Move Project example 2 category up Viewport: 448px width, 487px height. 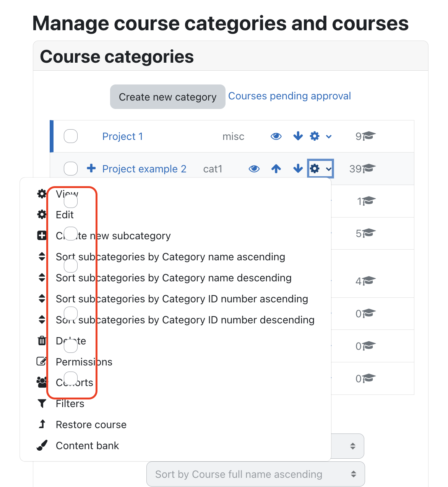click(x=276, y=169)
